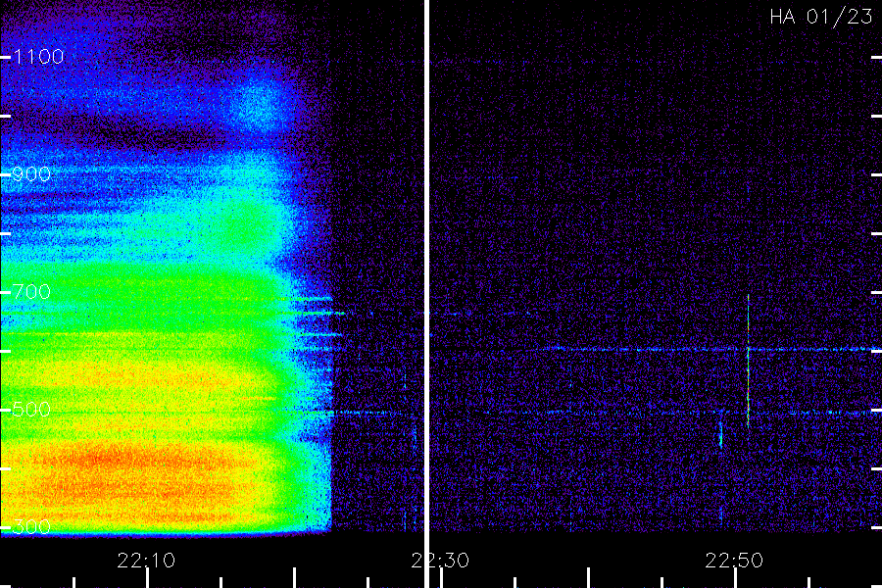
Task: Click the 300 frequency axis label
Action: click(x=31, y=526)
